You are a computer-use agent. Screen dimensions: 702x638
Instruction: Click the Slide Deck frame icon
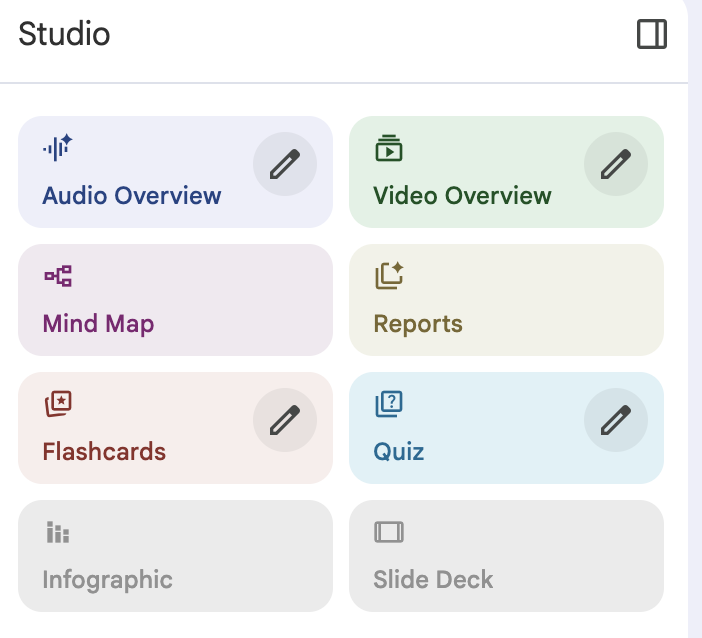[x=389, y=532]
